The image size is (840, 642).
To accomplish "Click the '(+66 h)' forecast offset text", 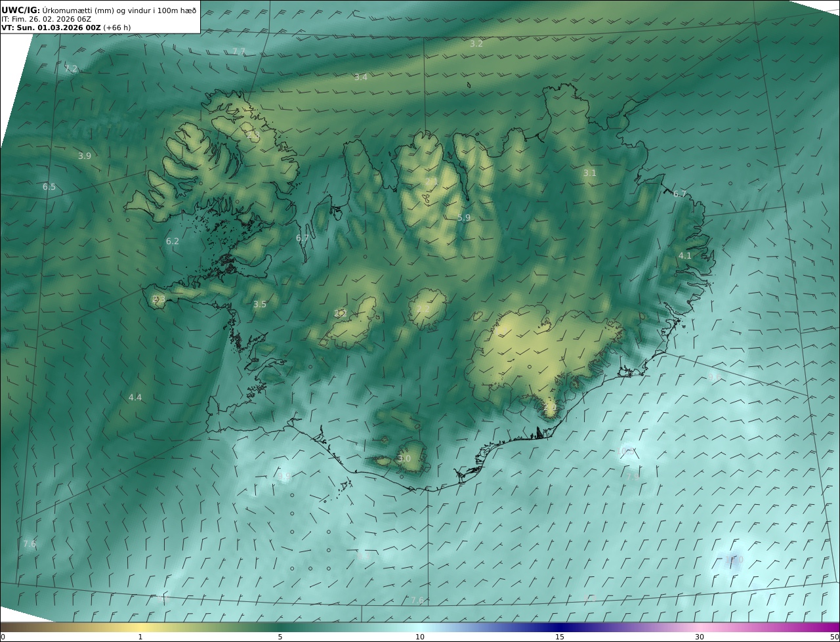I will tap(117, 28).
